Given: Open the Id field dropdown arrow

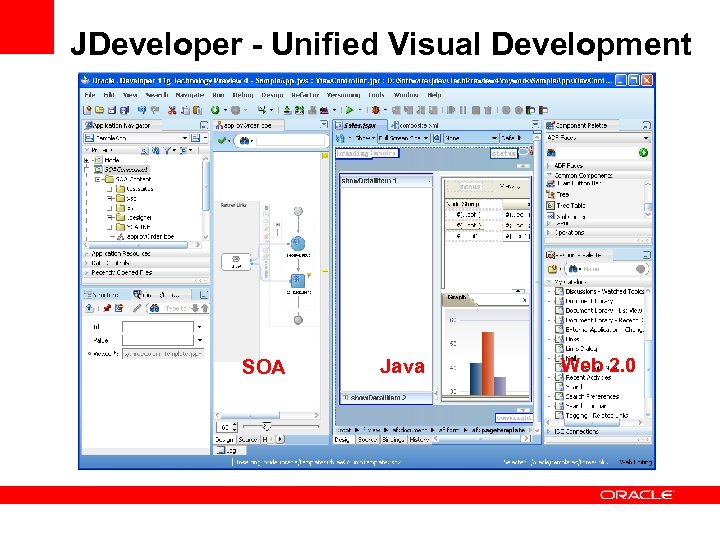Looking at the screenshot, I should 200,327.
